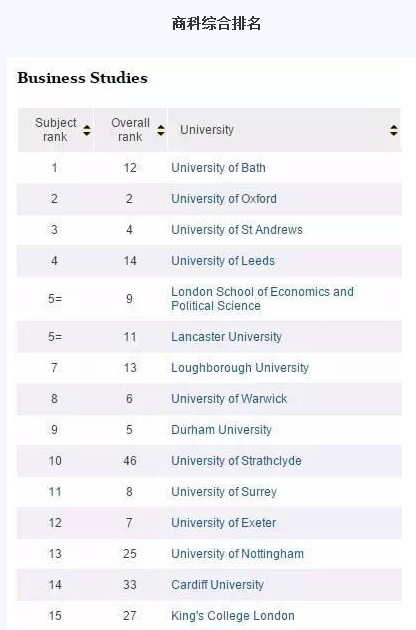Sort table by Subject rank arrows
This screenshot has height=630, width=416.
click(87, 130)
